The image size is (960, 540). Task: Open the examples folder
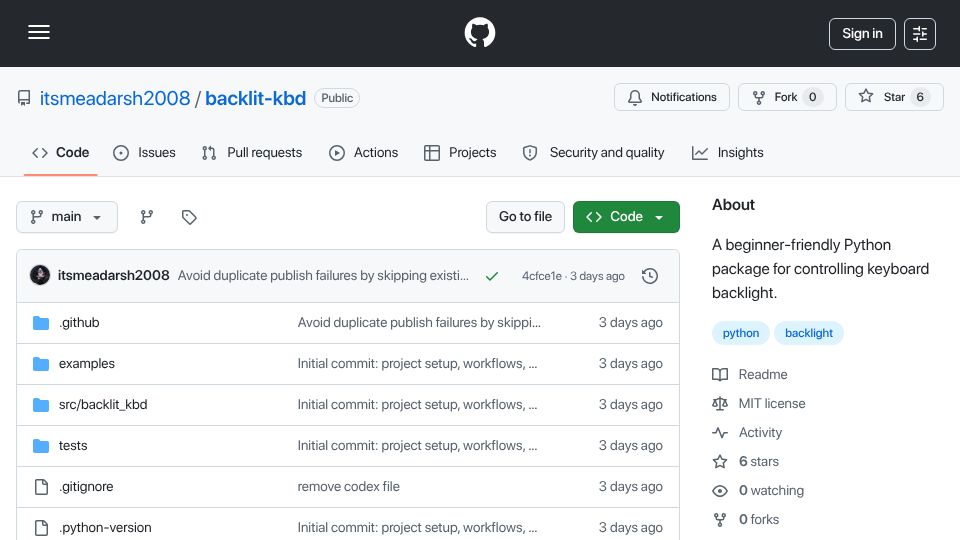coord(86,364)
